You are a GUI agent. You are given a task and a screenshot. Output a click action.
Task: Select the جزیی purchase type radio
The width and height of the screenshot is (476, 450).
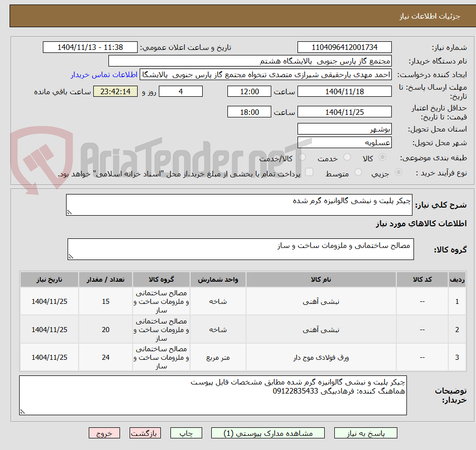(398, 172)
